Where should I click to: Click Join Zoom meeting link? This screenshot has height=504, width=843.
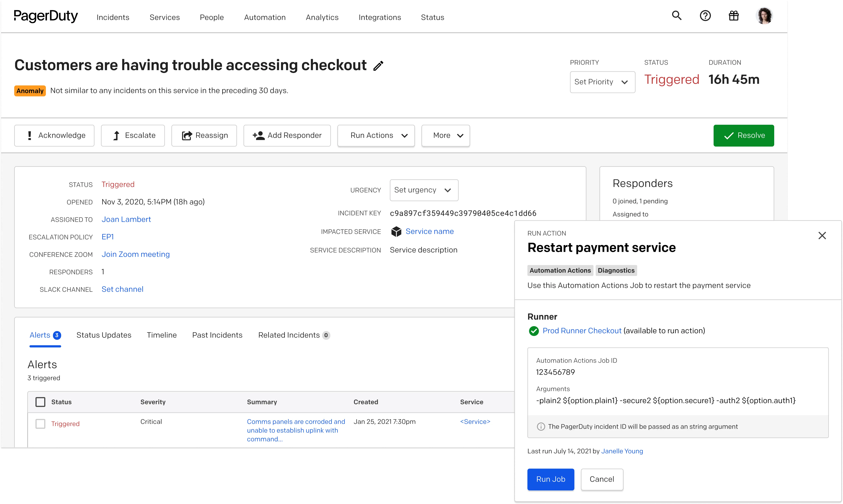pyautogui.click(x=136, y=254)
